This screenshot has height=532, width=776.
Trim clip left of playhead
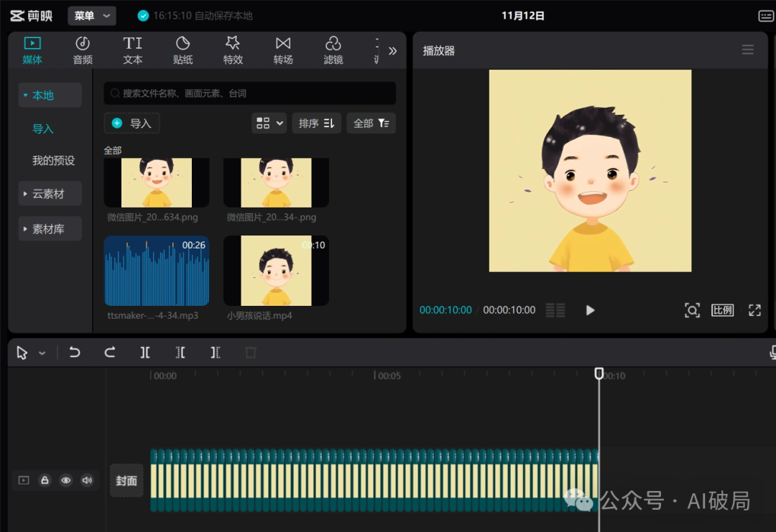pyautogui.click(x=180, y=353)
